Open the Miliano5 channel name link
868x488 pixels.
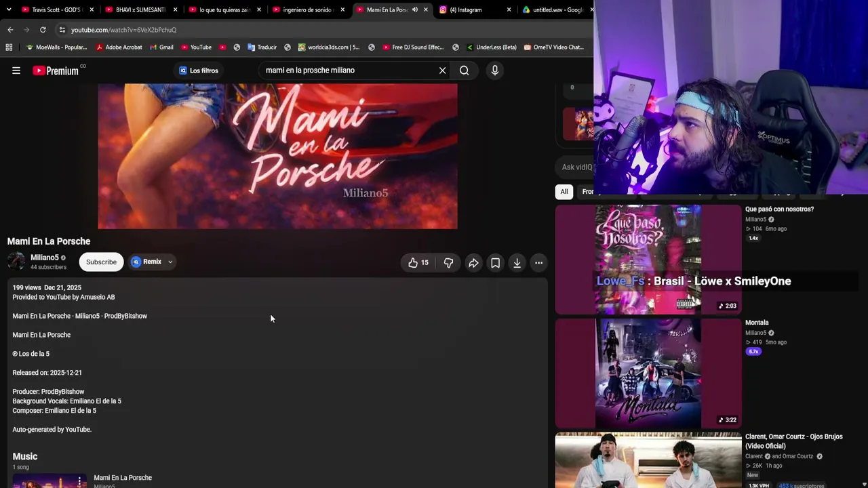pos(45,258)
